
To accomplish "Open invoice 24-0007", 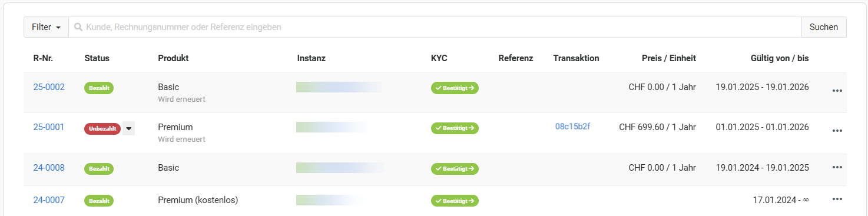I will click(x=49, y=200).
